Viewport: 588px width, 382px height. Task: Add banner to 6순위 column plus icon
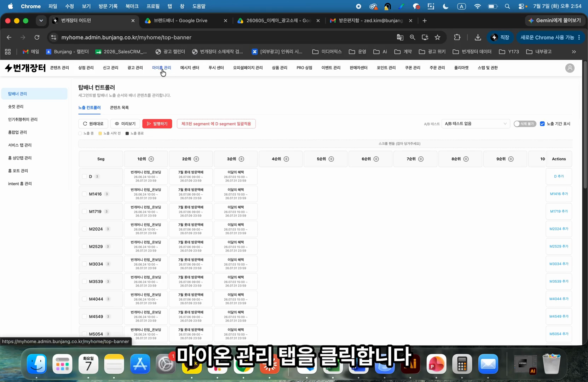click(376, 159)
